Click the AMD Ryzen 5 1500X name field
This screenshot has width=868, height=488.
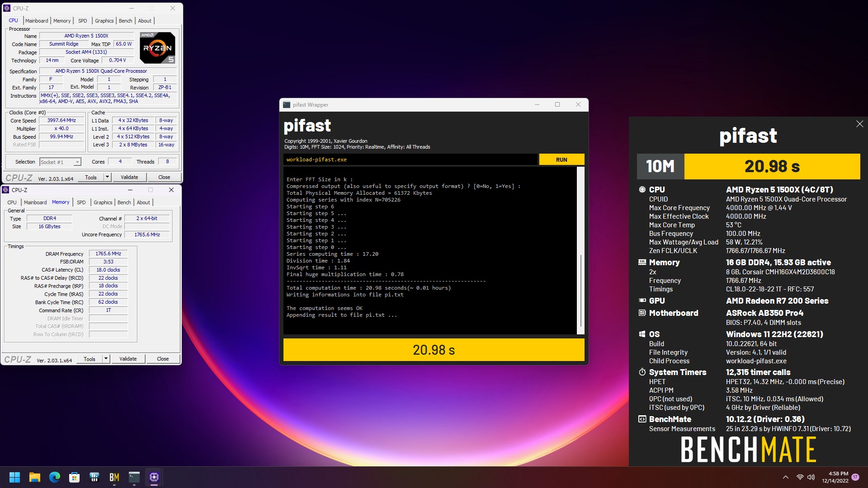pyautogui.click(x=86, y=36)
